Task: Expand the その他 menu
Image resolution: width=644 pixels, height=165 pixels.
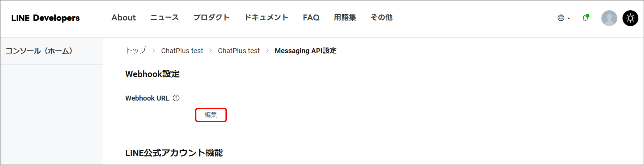Action: (382, 18)
